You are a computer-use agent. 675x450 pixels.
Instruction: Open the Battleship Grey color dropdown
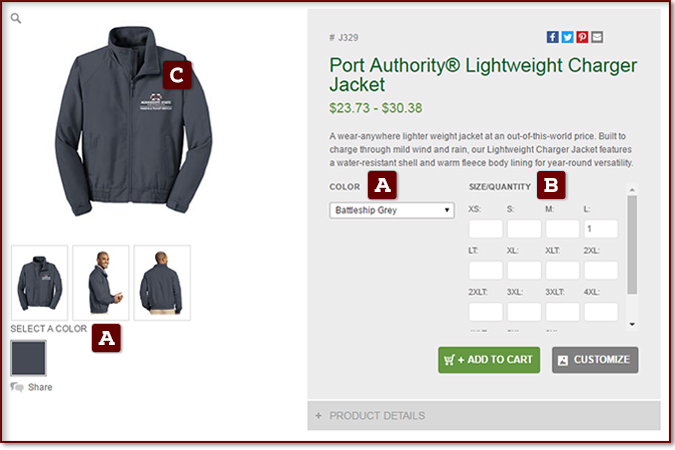coord(392,210)
